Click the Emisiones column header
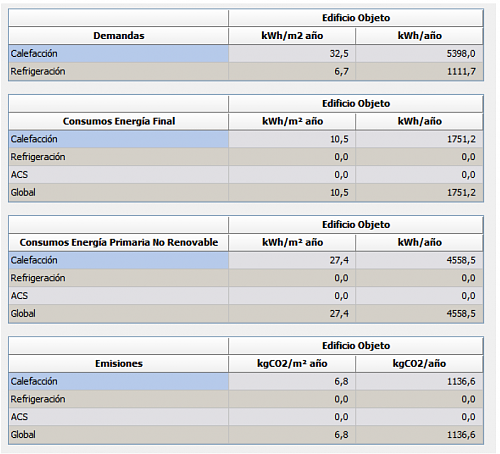Image resolution: width=500 pixels, height=454 pixels. click(x=119, y=363)
